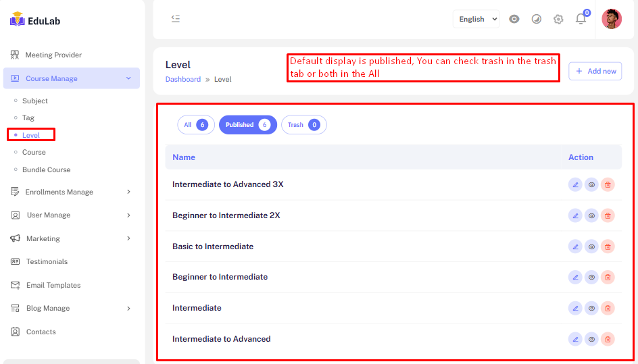The width and height of the screenshot is (638, 364).
Task: Expand the Enrollments Manage menu
Action: click(71, 192)
